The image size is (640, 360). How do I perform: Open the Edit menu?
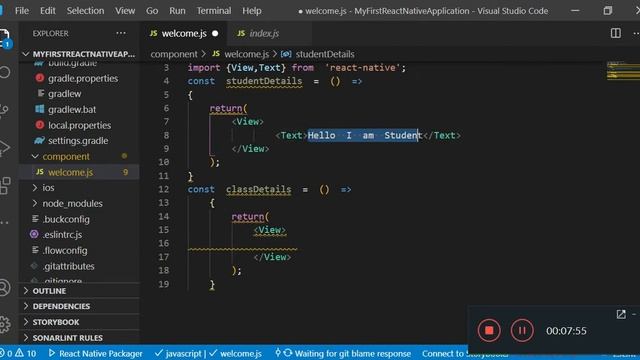tap(48, 11)
